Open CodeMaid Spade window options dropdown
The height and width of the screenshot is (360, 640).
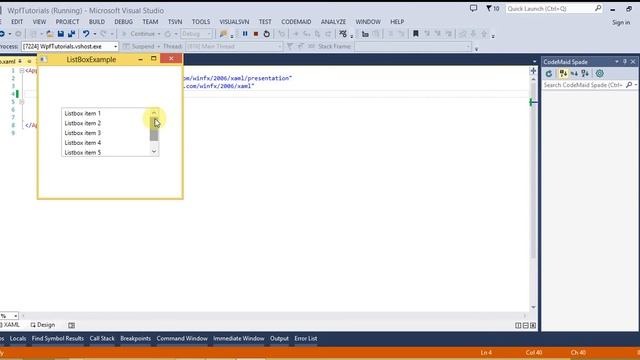click(x=617, y=62)
